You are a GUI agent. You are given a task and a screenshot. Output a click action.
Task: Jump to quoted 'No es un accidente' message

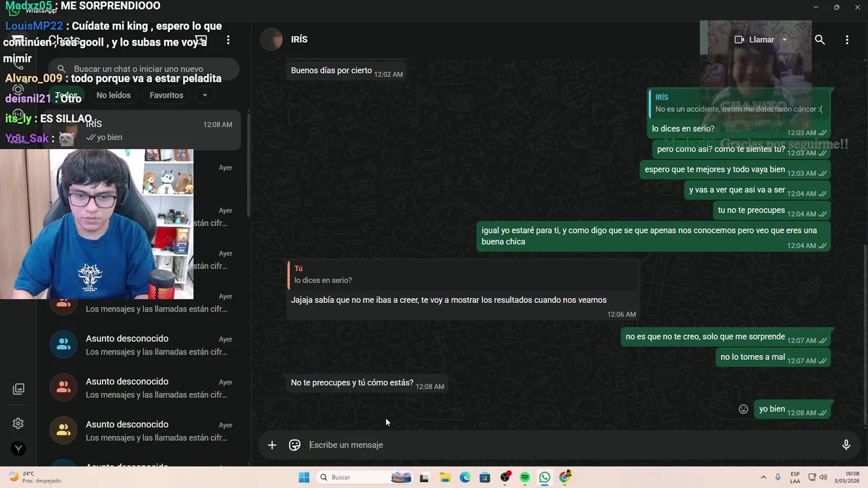tap(738, 104)
